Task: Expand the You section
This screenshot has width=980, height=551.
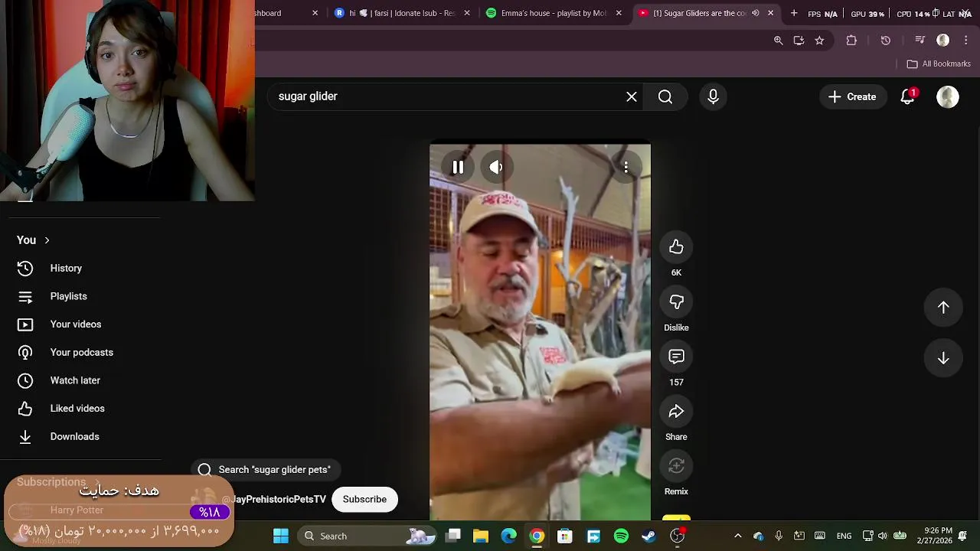Action: pyautogui.click(x=34, y=240)
